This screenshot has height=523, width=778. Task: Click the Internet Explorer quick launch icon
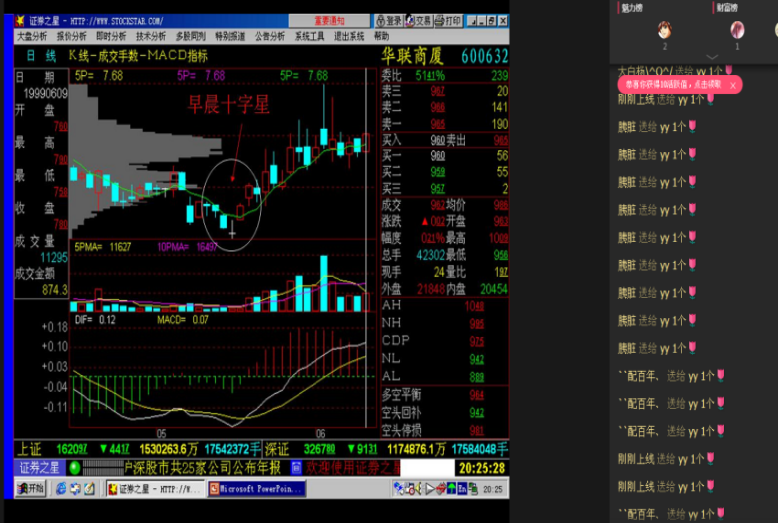[60, 489]
